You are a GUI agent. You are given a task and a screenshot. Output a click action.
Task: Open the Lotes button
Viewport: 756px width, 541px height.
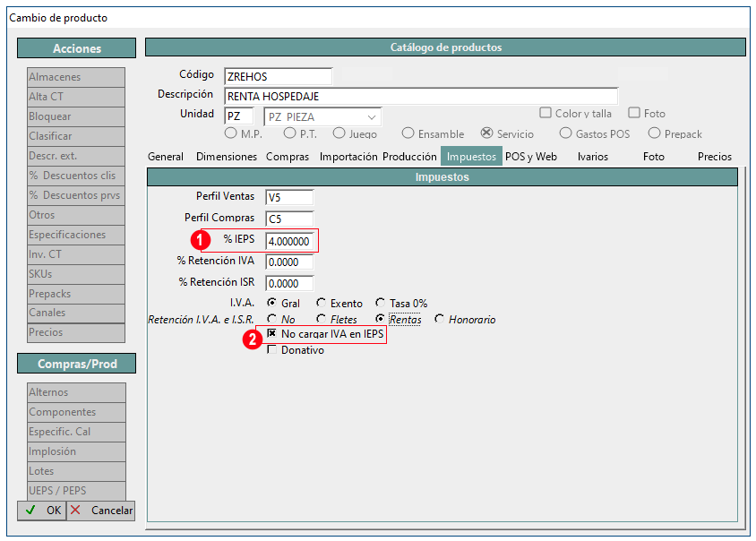(77, 471)
